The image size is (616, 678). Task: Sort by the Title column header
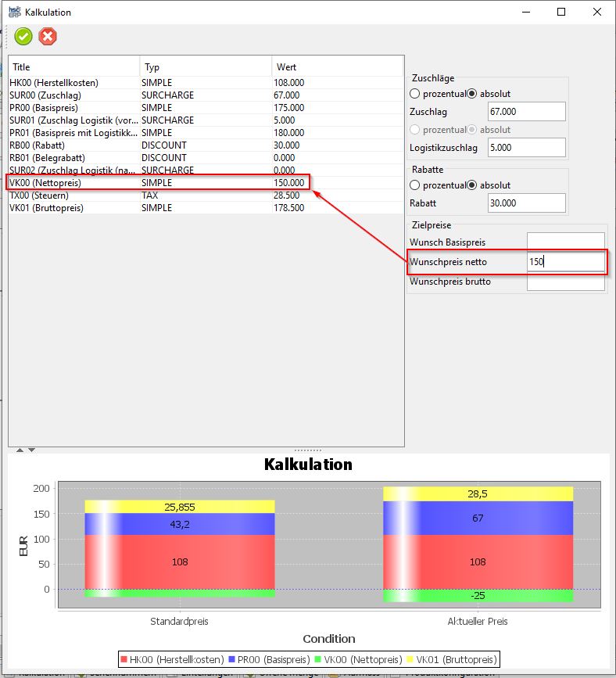tap(73, 67)
